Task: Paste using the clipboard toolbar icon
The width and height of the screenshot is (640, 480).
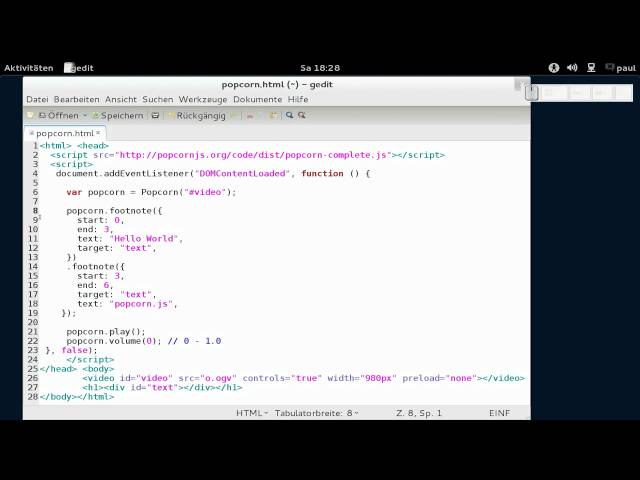Action: tap(274, 116)
